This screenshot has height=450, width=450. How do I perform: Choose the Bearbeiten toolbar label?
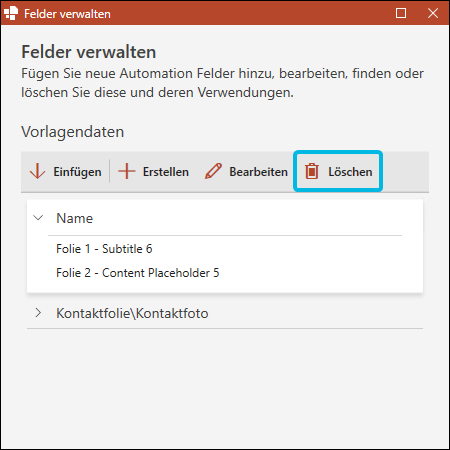pyautogui.click(x=258, y=172)
